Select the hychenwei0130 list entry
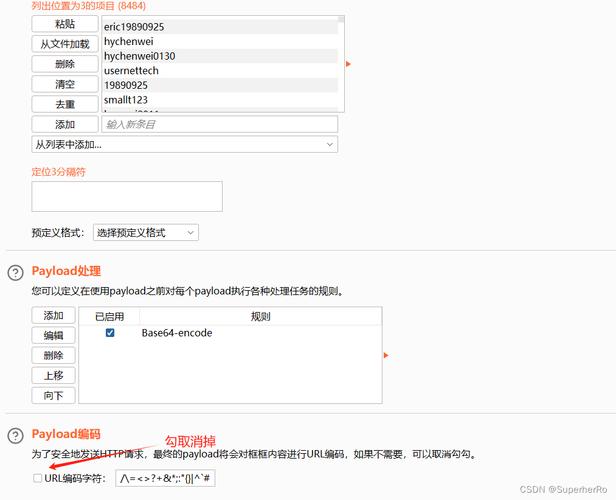Screen dimensions: 616x500 [220, 56]
